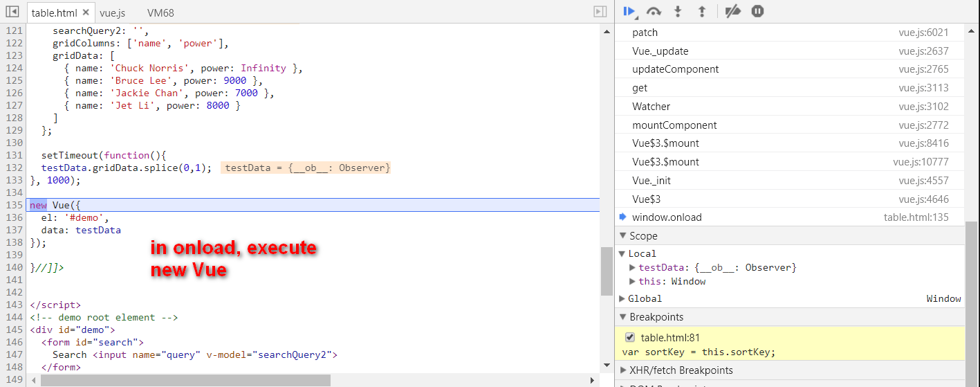Toggle the file navigator sidebar icon
The width and height of the screenshot is (980, 387).
point(12,12)
